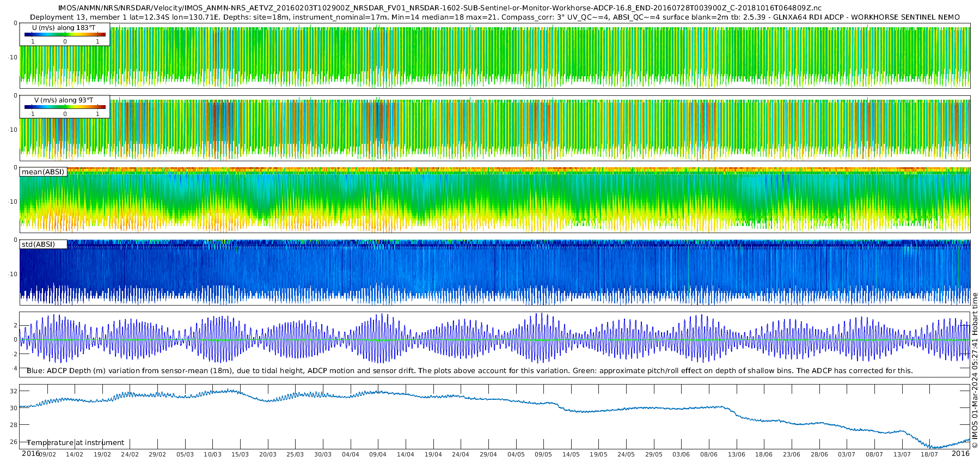Click the '14/04' date tick label
The height and width of the screenshot is (463, 980).
pyautogui.click(x=406, y=455)
